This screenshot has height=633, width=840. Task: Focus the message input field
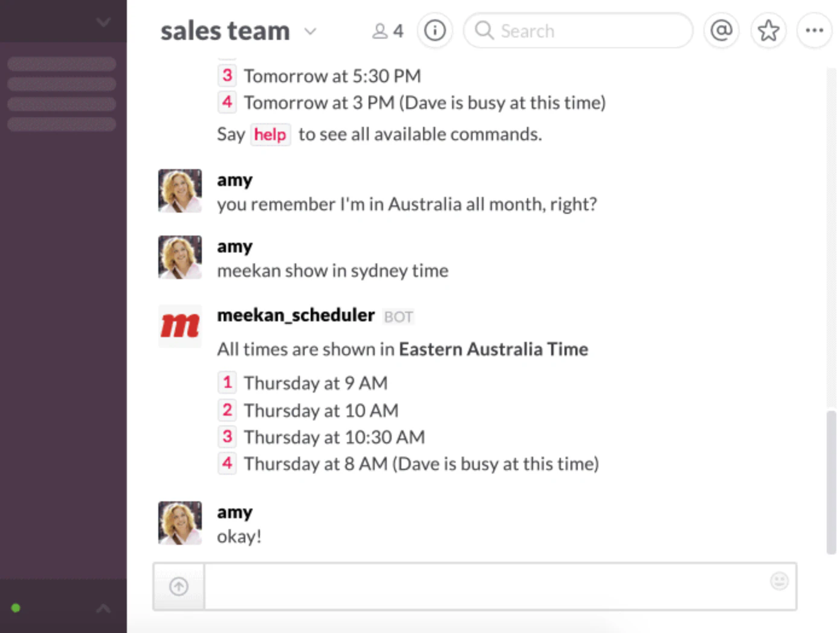[483, 586]
